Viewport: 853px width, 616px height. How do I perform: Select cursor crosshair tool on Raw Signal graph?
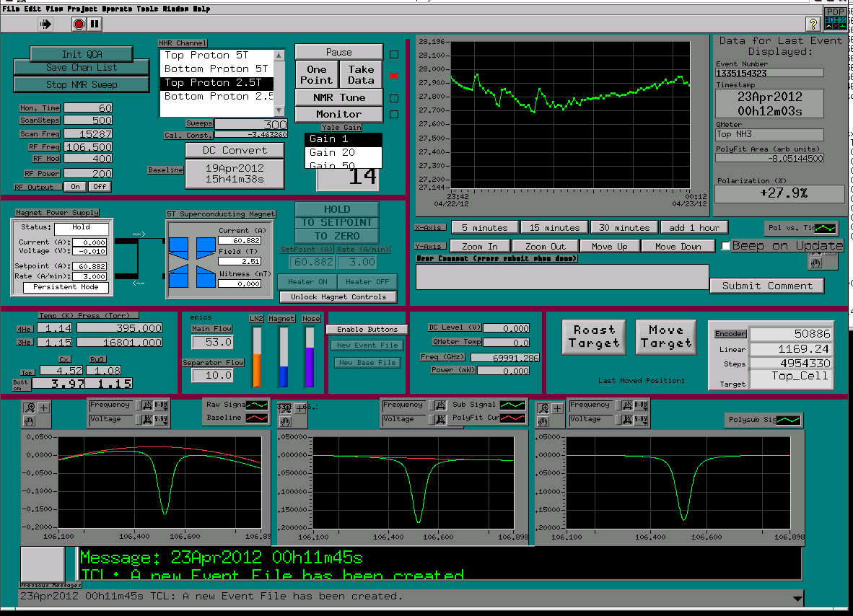coord(43,408)
